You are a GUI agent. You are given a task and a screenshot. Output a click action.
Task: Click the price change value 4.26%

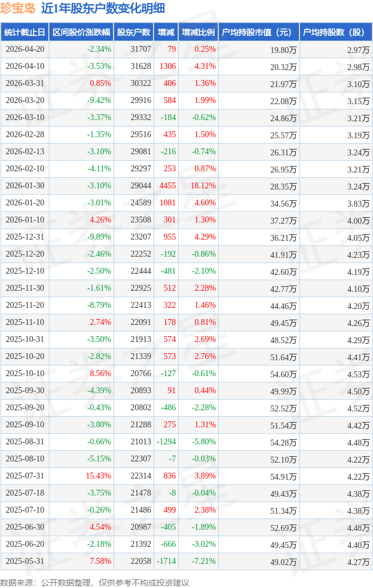pos(101,220)
